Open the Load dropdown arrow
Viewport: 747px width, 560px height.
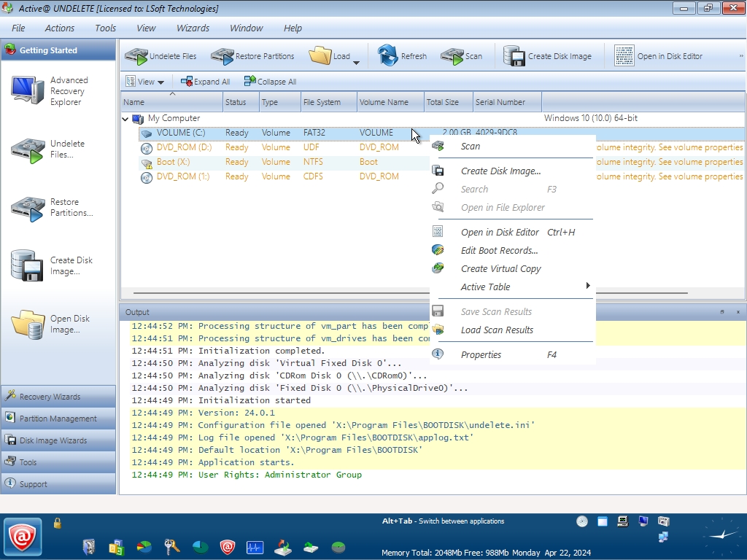356,63
